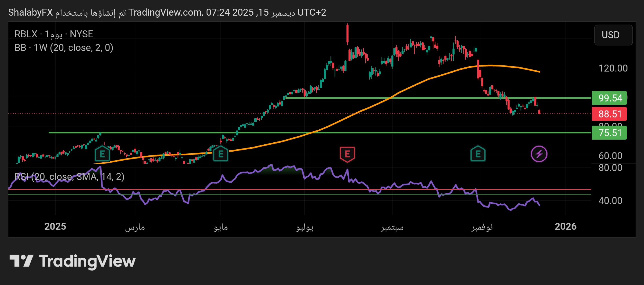The height and width of the screenshot is (285, 644).
Task: Click the purple lightning bolt icon
Action: point(539,154)
